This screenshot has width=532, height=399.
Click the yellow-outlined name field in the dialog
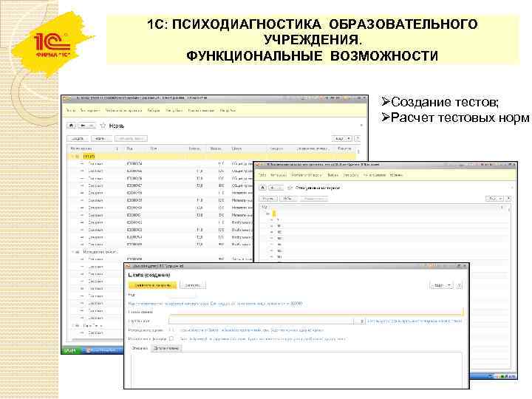pos(316,312)
